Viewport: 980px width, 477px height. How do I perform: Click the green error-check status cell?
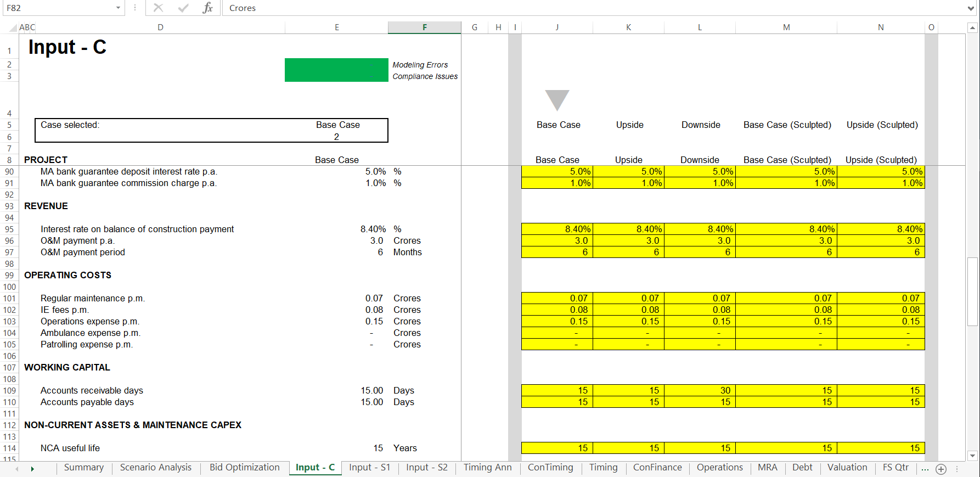click(x=336, y=70)
